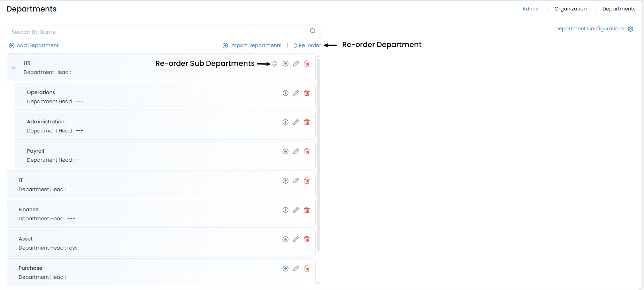Delete the Purchase department
644x290 pixels.
tap(307, 268)
